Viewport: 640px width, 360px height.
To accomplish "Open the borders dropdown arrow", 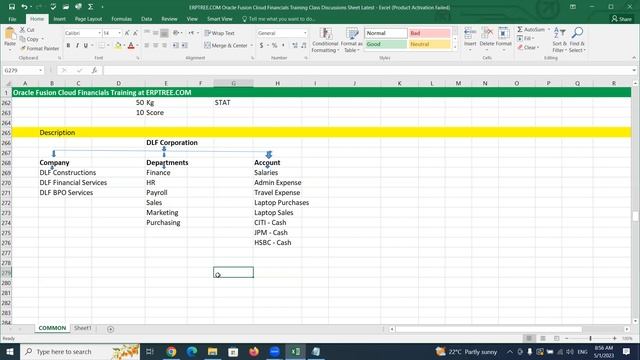I will pyautogui.click(x=108, y=45).
